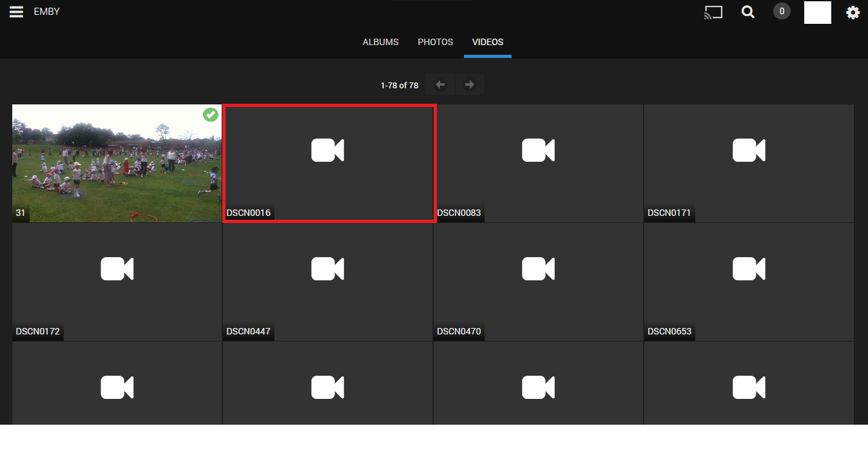Open the search function

tap(747, 12)
